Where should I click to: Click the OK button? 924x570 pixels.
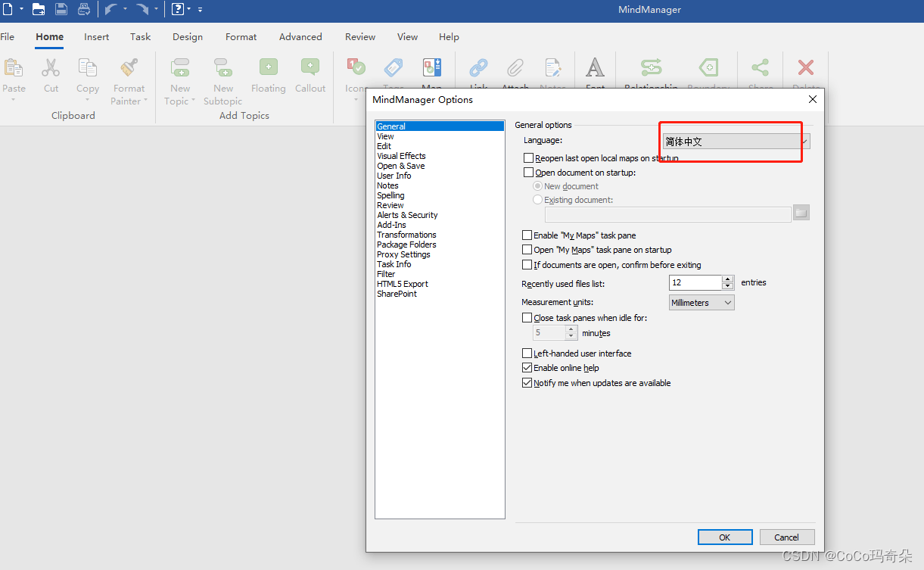tap(724, 537)
